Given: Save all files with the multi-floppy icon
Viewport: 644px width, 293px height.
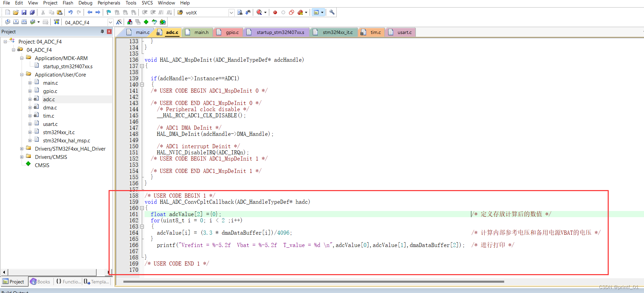Looking at the screenshot, I should click(x=32, y=12).
